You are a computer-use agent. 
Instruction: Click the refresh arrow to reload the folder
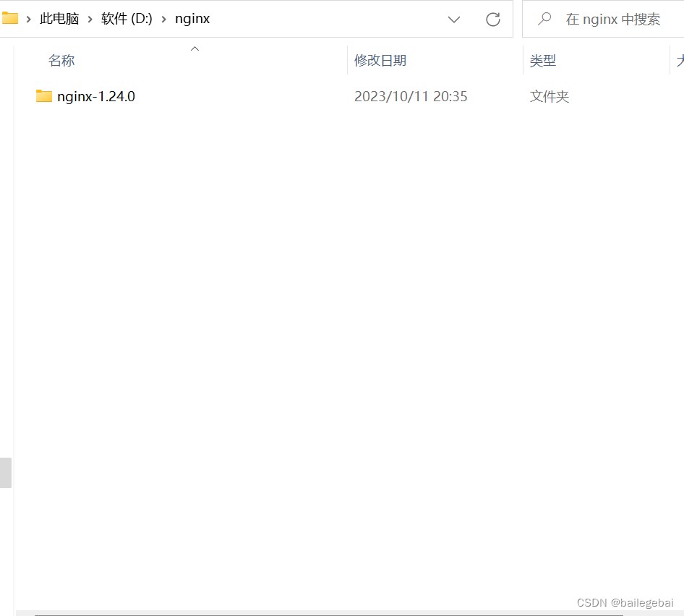click(x=492, y=20)
